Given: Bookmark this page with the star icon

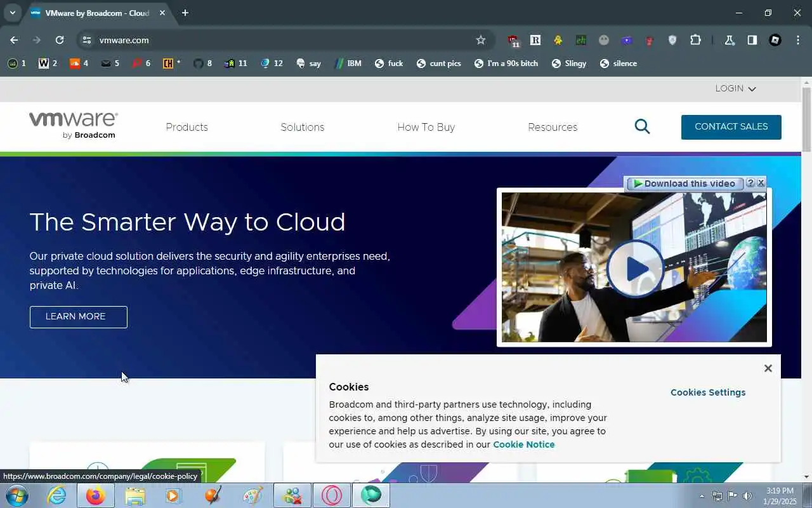Looking at the screenshot, I should click(481, 40).
